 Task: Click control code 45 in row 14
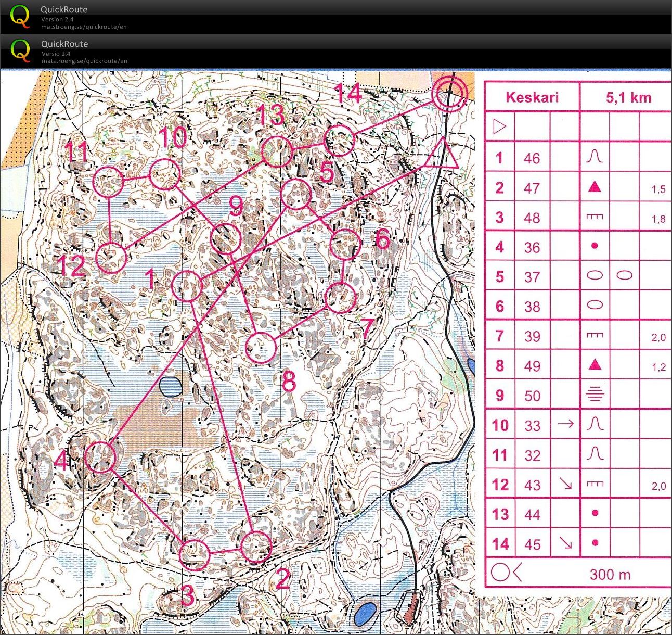coord(532,544)
